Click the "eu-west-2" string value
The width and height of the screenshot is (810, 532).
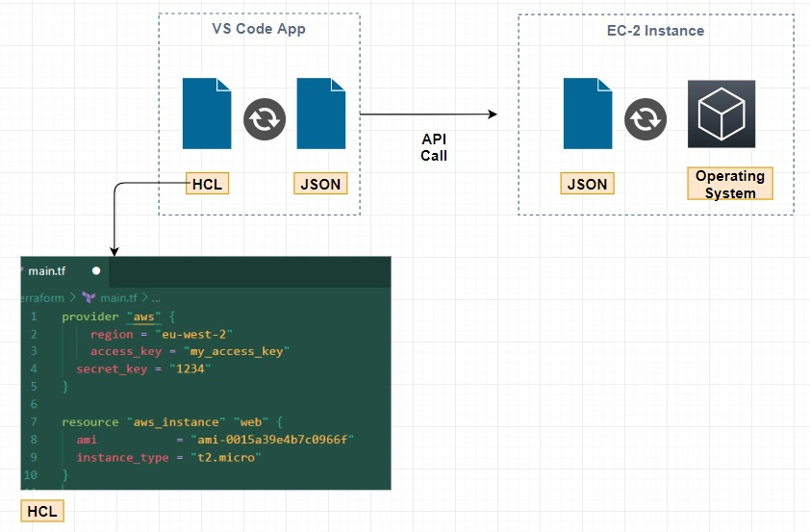(x=193, y=334)
